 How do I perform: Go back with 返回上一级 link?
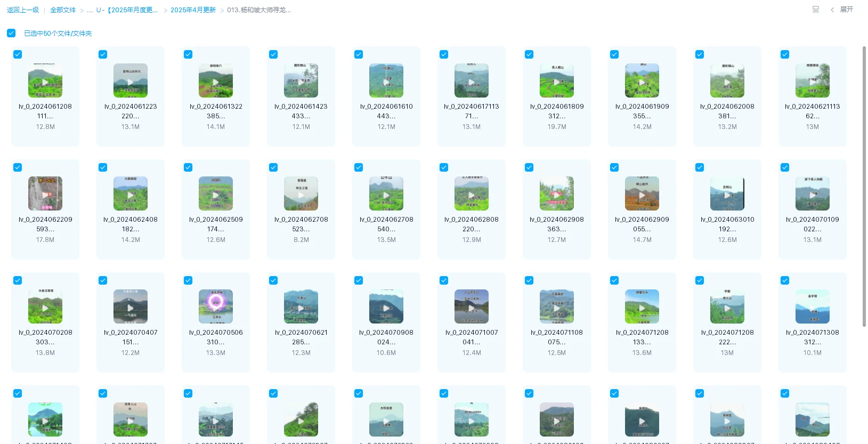click(23, 10)
